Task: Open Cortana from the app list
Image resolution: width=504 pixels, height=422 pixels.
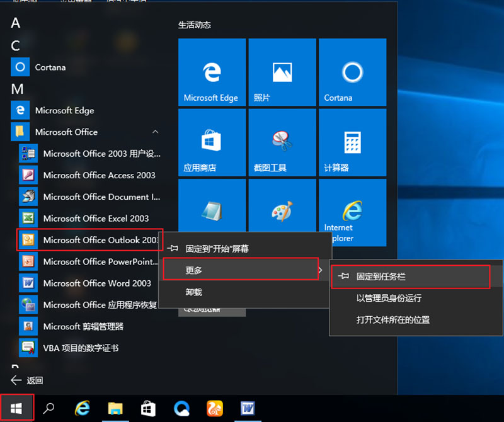Action: (x=86, y=67)
